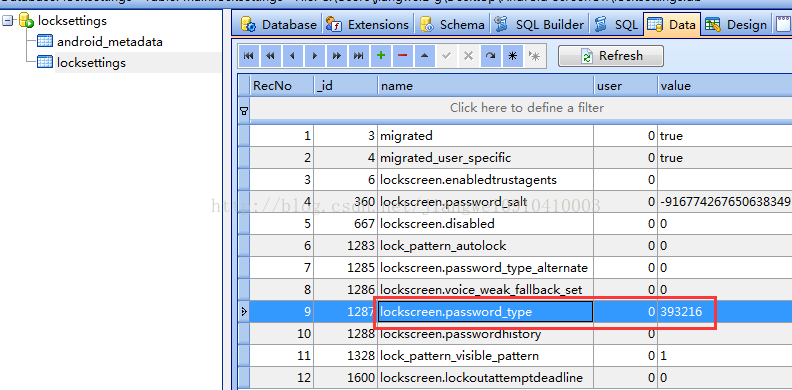792x390 pixels.
Task: Go back one page of records
Action: (270, 56)
